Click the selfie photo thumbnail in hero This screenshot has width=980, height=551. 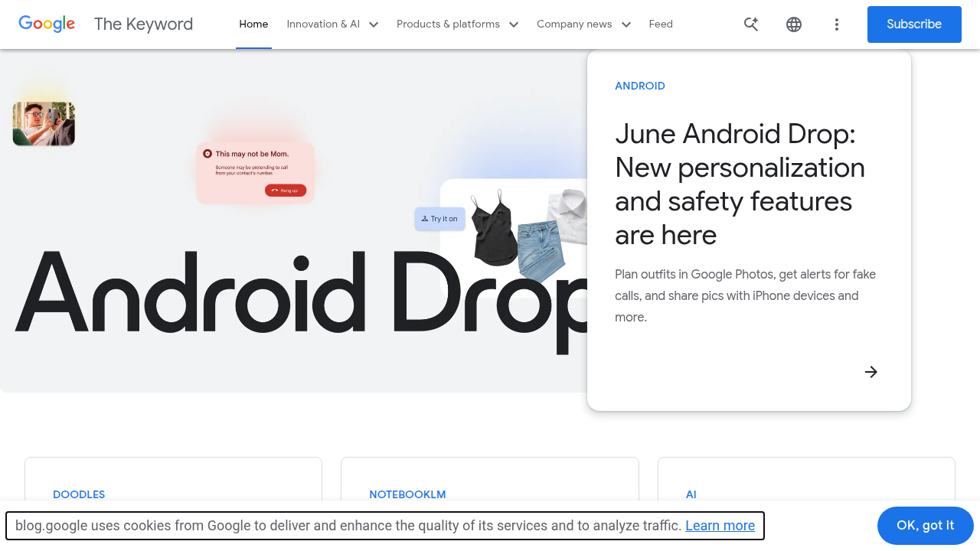pos(44,123)
